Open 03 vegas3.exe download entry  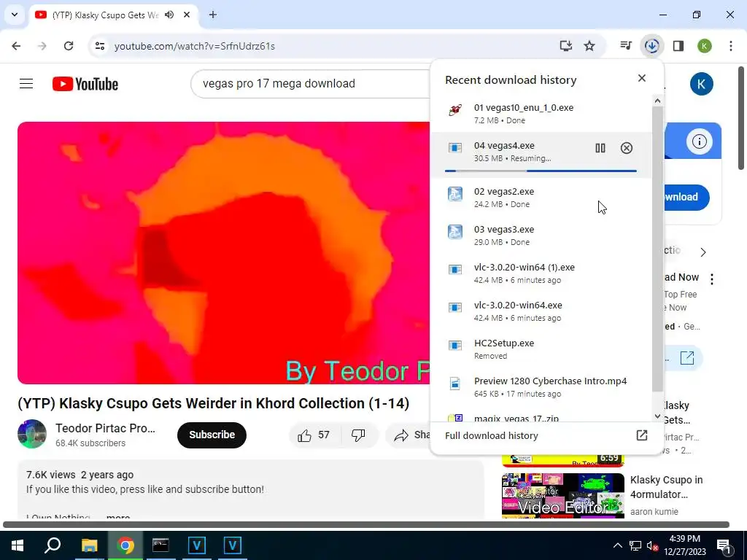[x=541, y=236]
